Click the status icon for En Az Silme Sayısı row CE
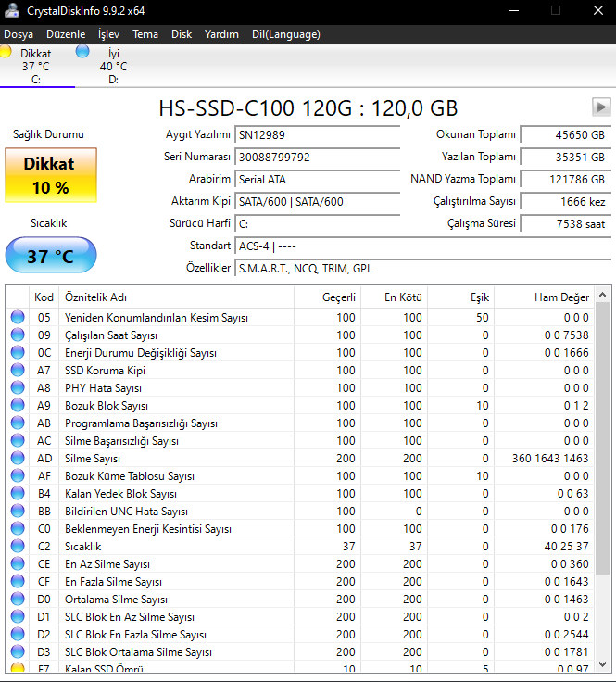 click(x=18, y=563)
